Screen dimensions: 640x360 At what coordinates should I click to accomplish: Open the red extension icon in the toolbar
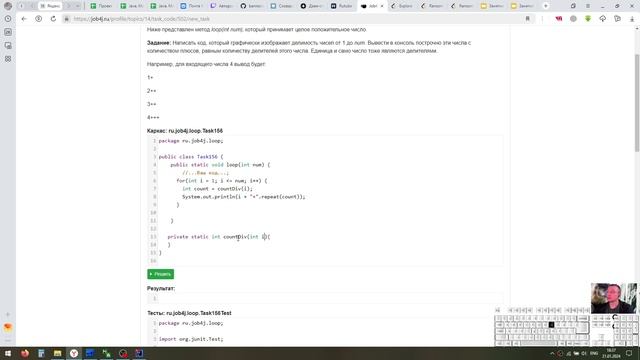click(x=558, y=19)
